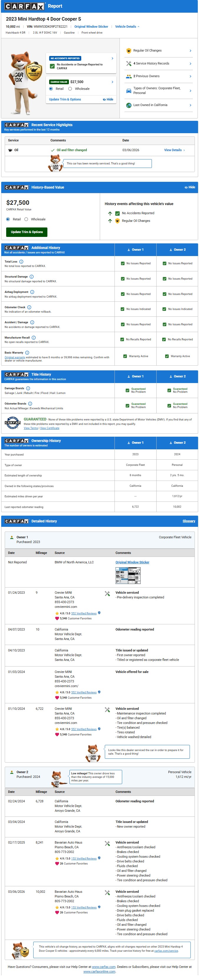Click the star rating icon on the 01/03/2024 Crevier MINI entry

click(57, 692)
